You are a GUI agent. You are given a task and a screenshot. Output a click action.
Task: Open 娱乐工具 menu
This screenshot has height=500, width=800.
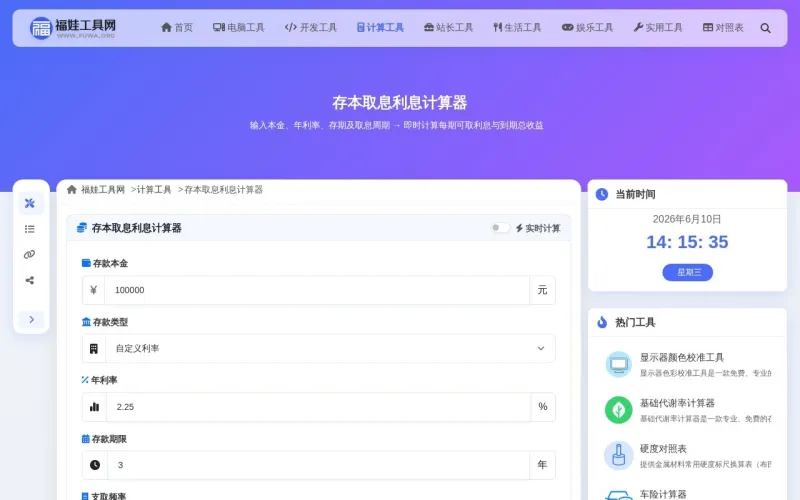coord(587,28)
